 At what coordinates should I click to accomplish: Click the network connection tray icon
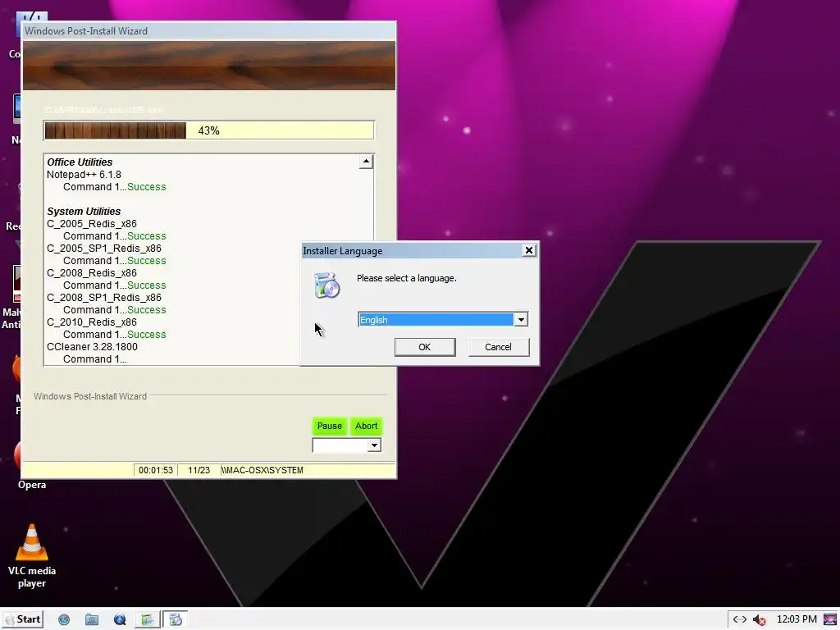[x=740, y=619]
